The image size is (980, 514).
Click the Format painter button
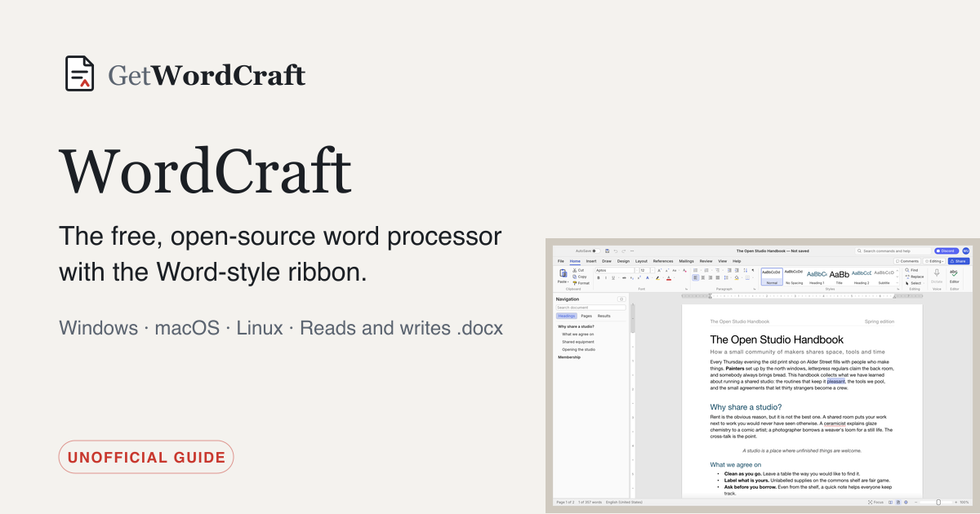581,283
